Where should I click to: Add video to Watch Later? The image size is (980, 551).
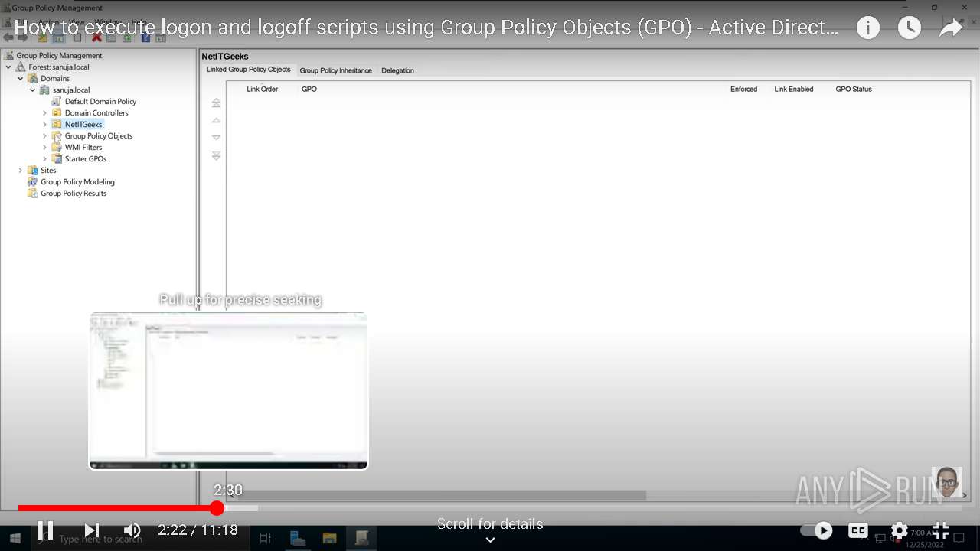[x=910, y=28]
